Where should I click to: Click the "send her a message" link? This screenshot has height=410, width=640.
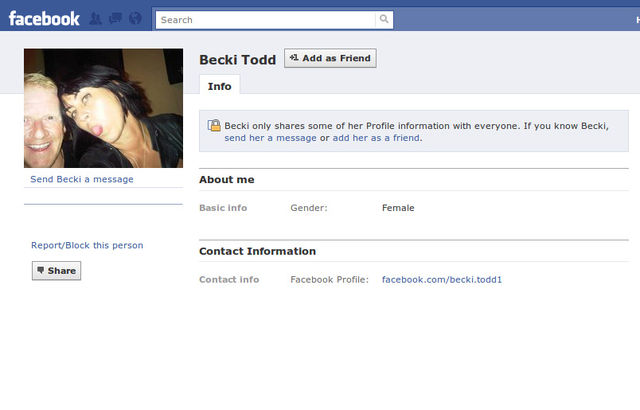(x=270, y=138)
